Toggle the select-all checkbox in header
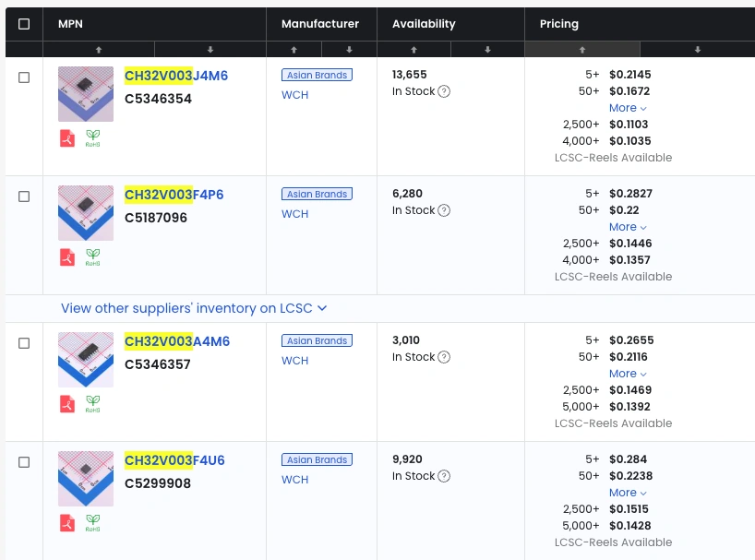This screenshot has height=560, width=755. point(24,24)
